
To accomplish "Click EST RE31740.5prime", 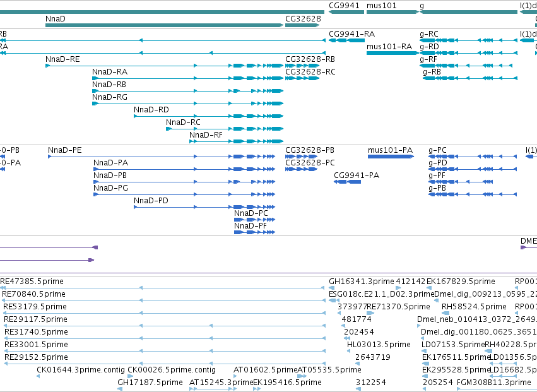I will [165, 338].
